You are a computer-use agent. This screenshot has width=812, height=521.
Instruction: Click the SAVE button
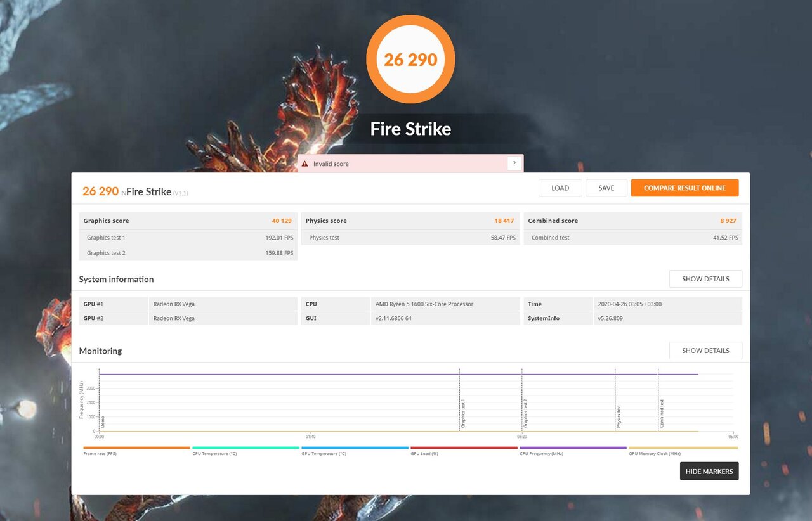(x=606, y=188)
